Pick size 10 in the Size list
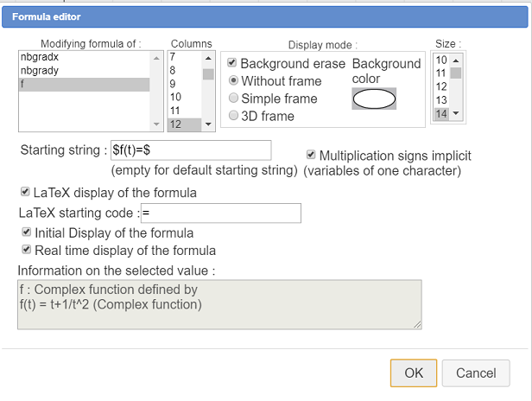This screenshot has width=532, height=401. (441, 60)
